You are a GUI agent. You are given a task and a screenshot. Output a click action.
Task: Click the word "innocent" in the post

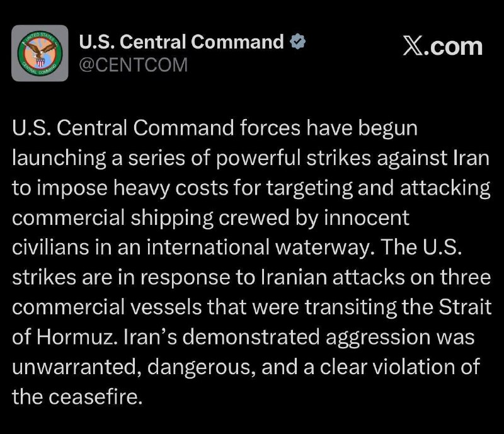click(x=367, y=218)
